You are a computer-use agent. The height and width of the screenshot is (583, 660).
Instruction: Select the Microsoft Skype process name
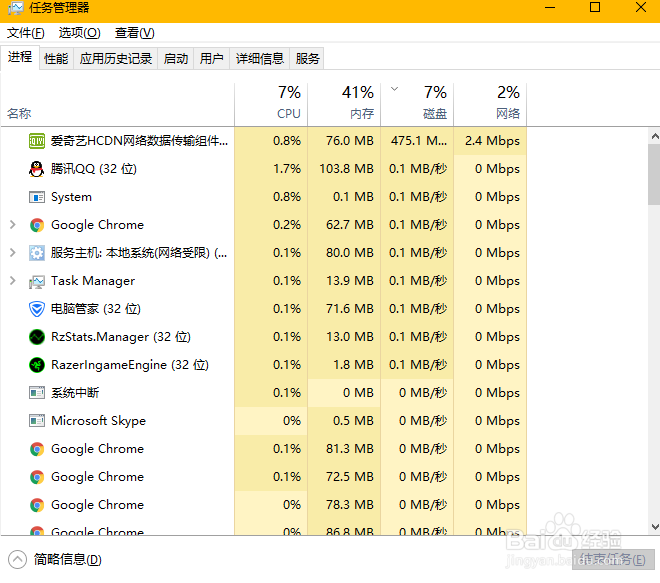click(x=98, y=421)
